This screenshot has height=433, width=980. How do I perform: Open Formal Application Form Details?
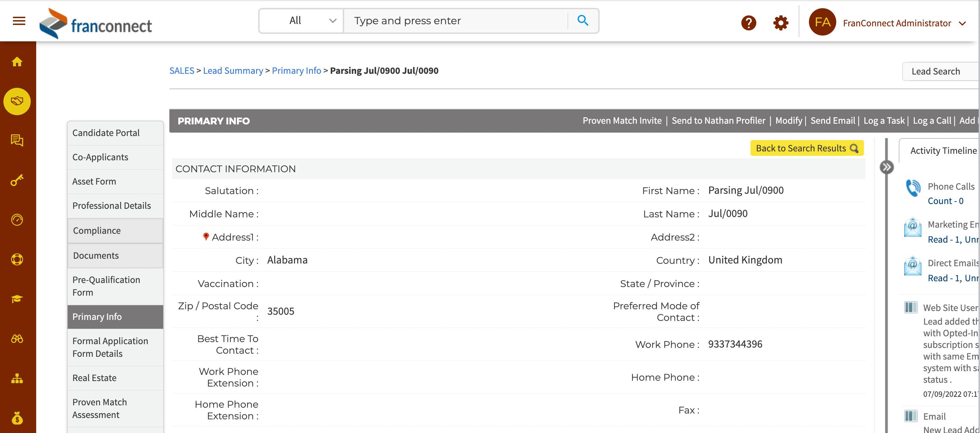(x=115, y=347)
